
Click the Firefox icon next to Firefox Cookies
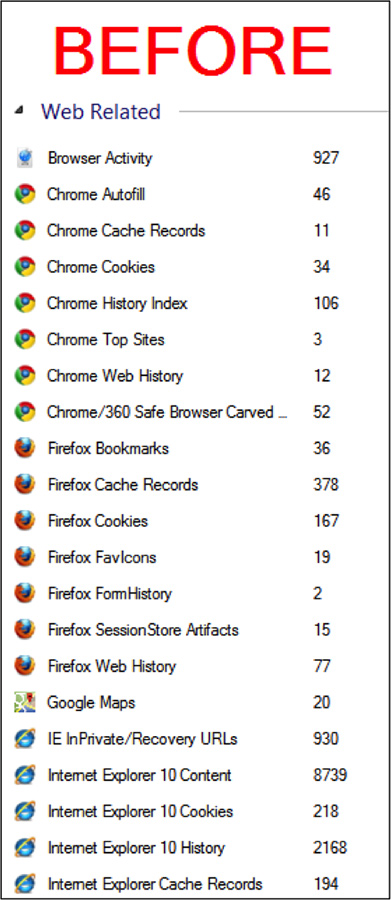click(25, 521)
